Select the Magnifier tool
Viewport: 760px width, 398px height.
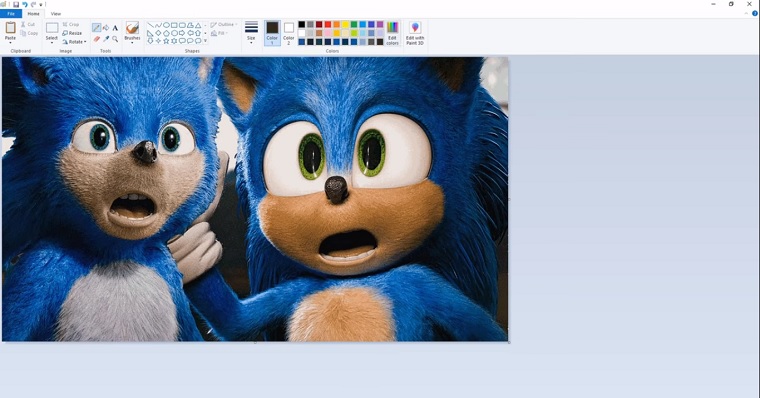pos(115,38)
